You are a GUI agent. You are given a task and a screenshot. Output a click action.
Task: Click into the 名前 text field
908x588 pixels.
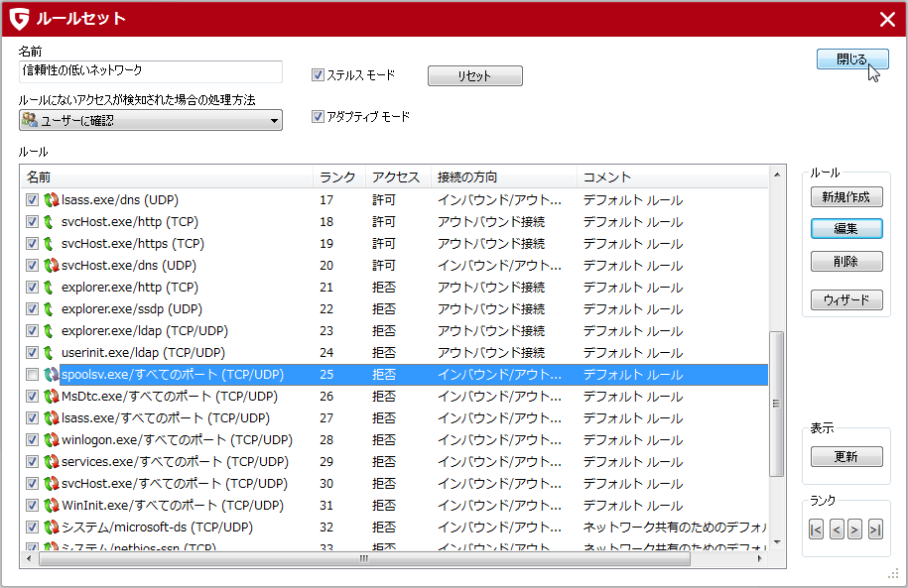pyautogui.click(x=150, y=71)
